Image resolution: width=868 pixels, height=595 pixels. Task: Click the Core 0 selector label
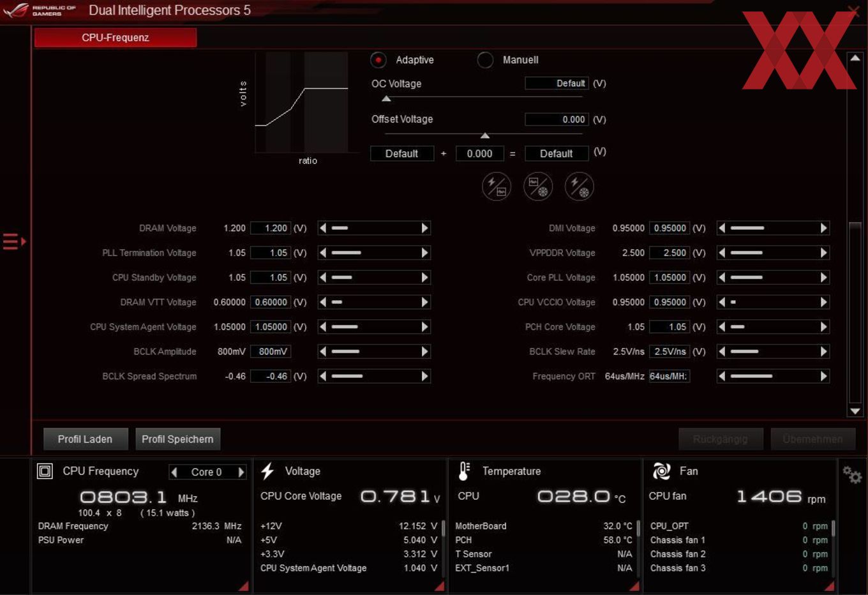pyautogui.click(x=207, y=472)
